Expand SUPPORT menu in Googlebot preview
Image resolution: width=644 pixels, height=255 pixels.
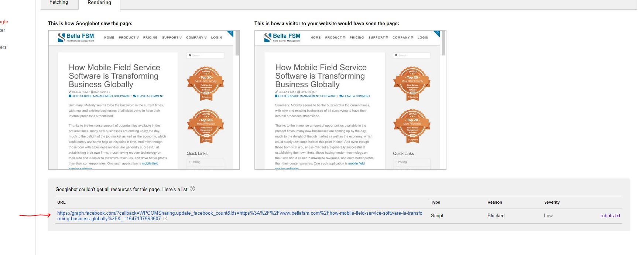pyautogui.click(x=172, y=38)
